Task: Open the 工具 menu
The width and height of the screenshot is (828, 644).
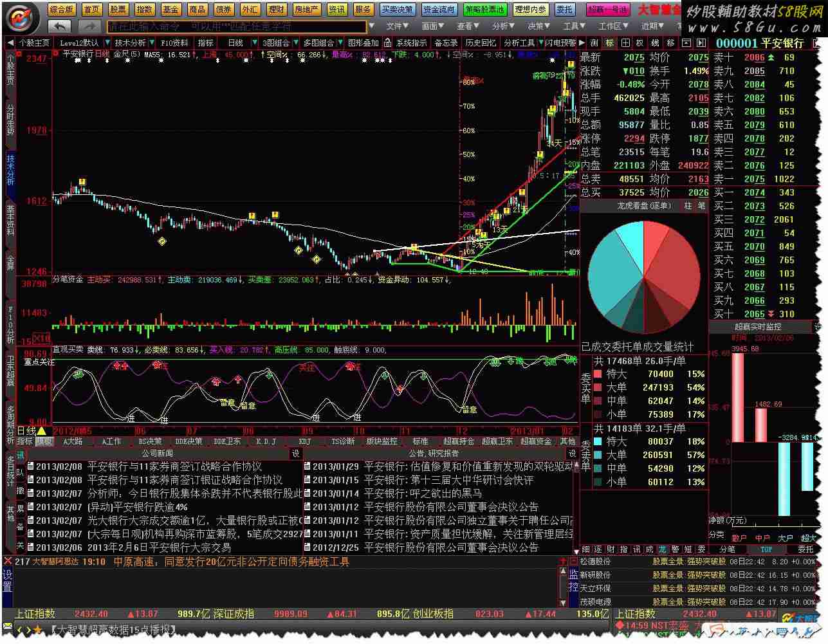Action: click(x=574, y=26)
